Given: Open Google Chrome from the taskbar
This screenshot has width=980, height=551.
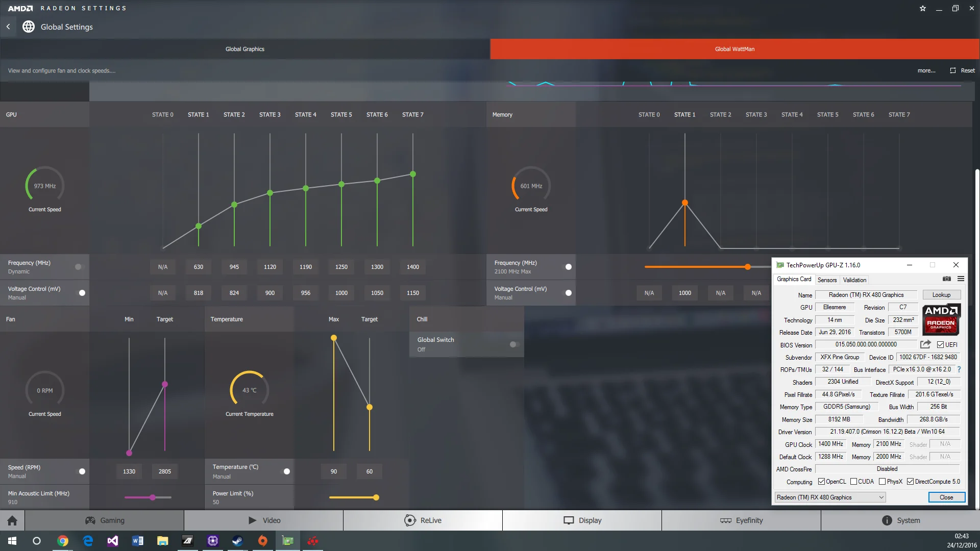Looking at the screenshot, I should point(63,541).
